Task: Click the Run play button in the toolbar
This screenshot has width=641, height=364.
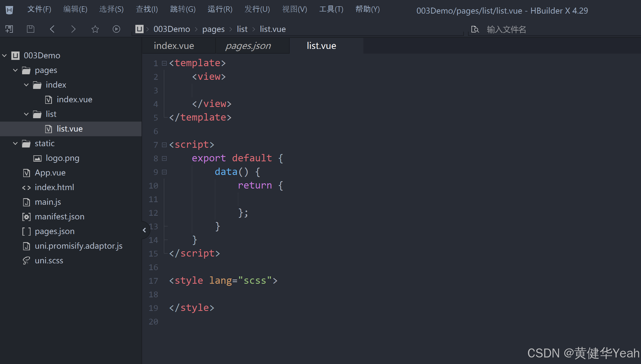Action: [x=116, y=29]
